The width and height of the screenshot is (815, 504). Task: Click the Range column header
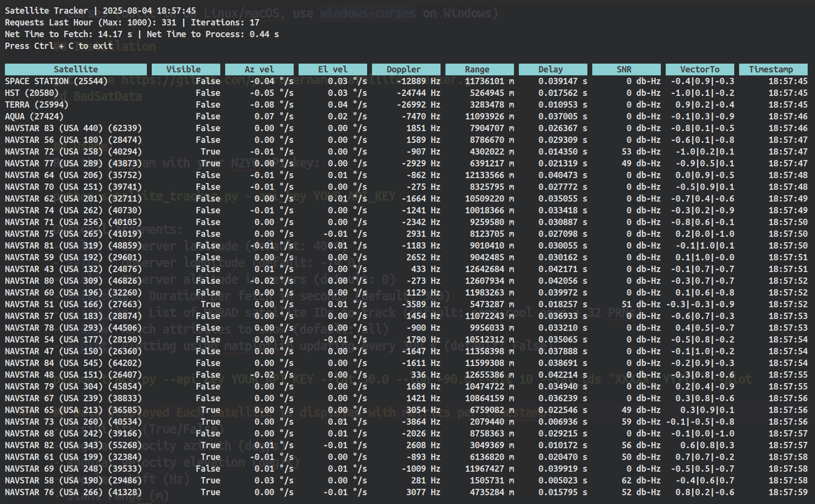(480, 69)
